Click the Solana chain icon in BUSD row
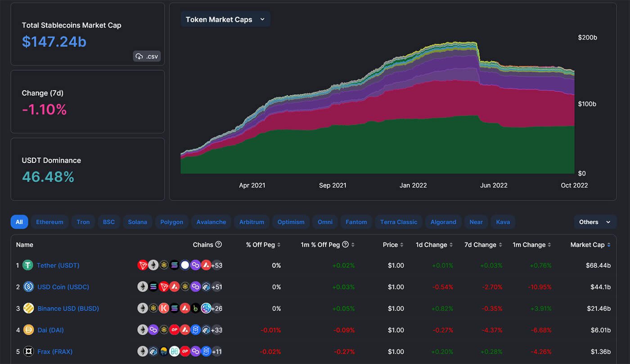 (x=175, y=308)
